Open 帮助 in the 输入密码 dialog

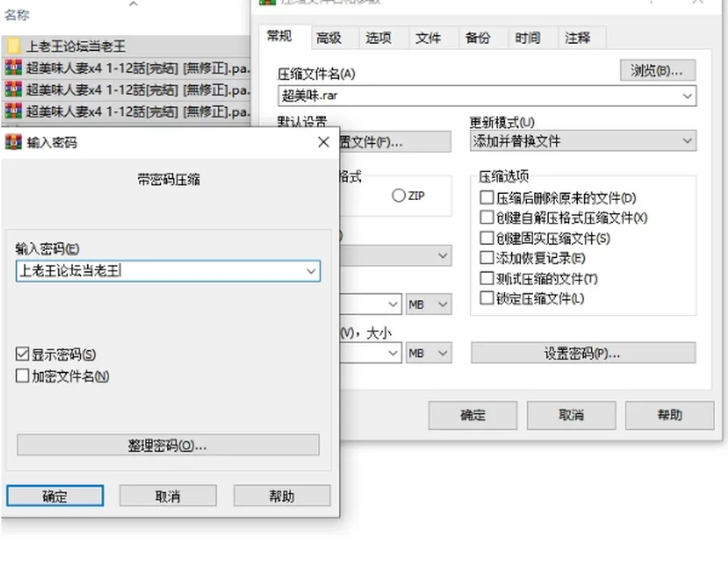tap(282, 496)
